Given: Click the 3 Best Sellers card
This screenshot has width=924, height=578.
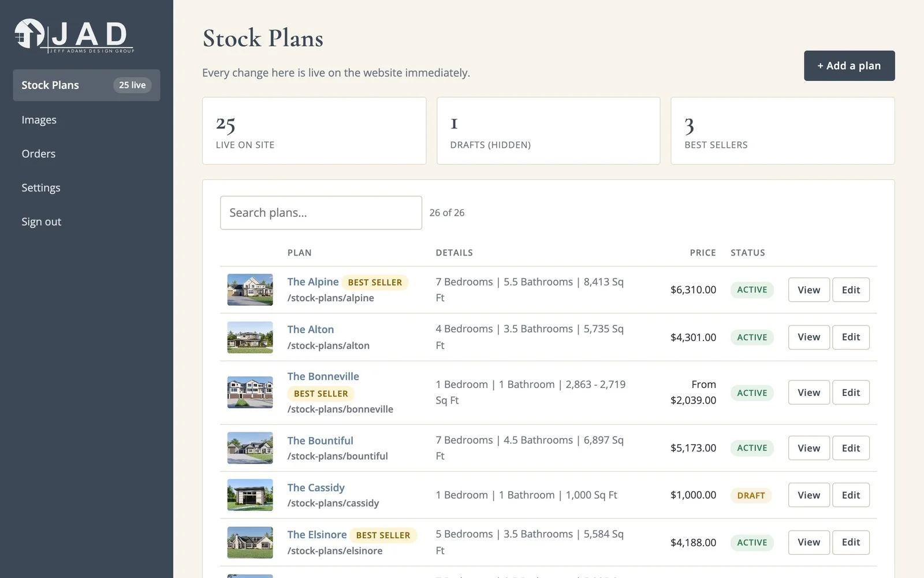Looking at the screenshot, I should click(x=783, y=131).
